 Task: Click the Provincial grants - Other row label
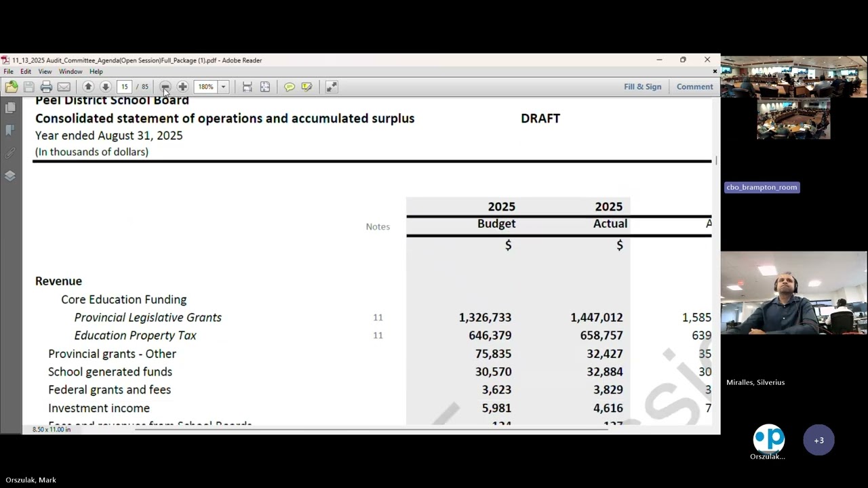pos(112,354)
